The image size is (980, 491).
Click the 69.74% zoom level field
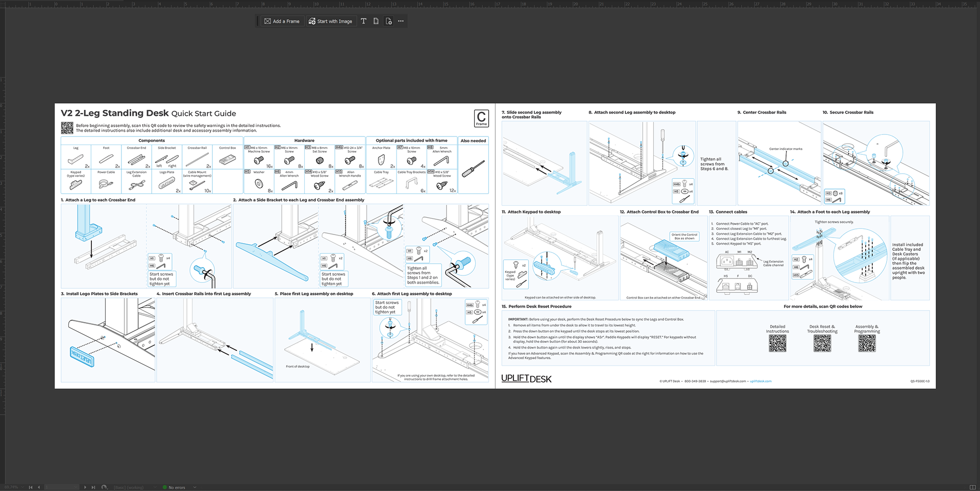click(x=11, y=487)
